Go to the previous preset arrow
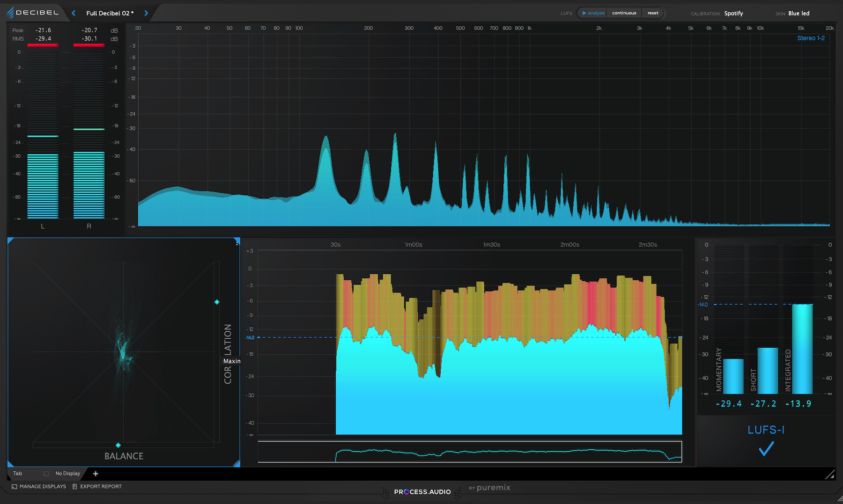This screenshot has width=843, height=504. tap(74, 13)
